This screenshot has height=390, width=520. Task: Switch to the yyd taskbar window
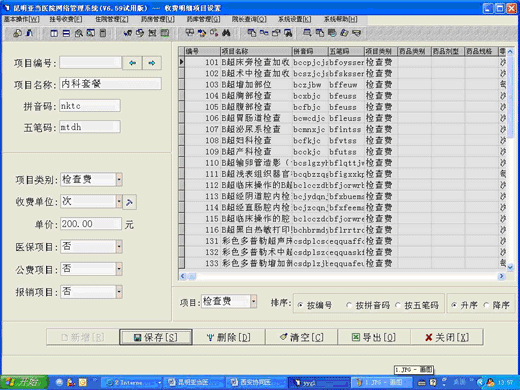(318, 382)
